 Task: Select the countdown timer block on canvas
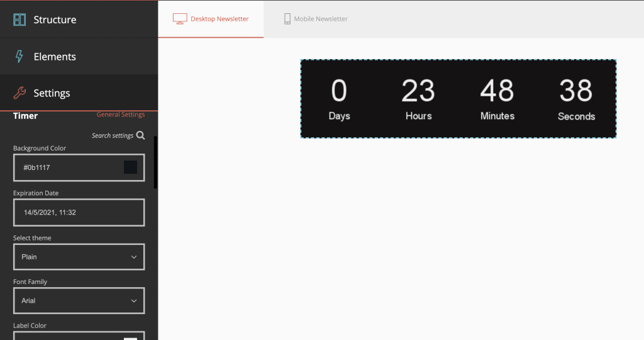(458, 99)
